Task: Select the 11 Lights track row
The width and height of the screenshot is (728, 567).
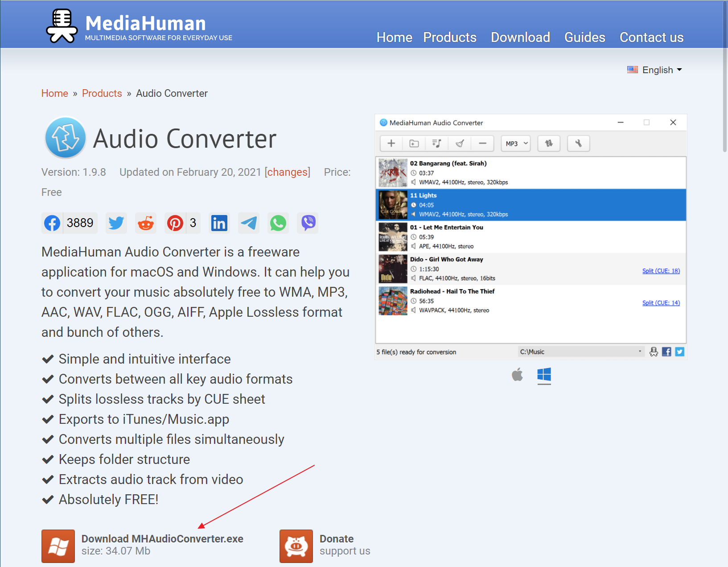Action: [x=531, y=205]
